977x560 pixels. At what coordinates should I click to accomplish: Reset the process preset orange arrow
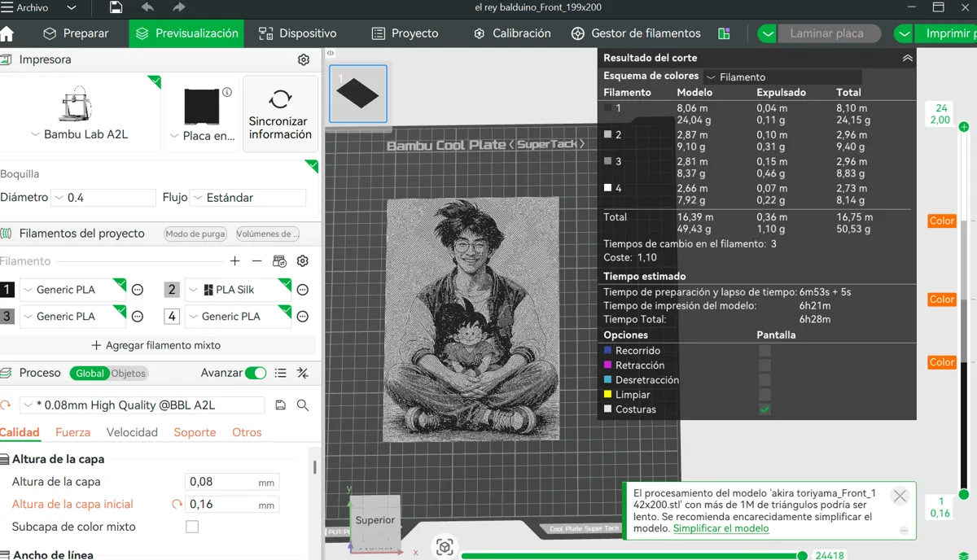[6, 405]
